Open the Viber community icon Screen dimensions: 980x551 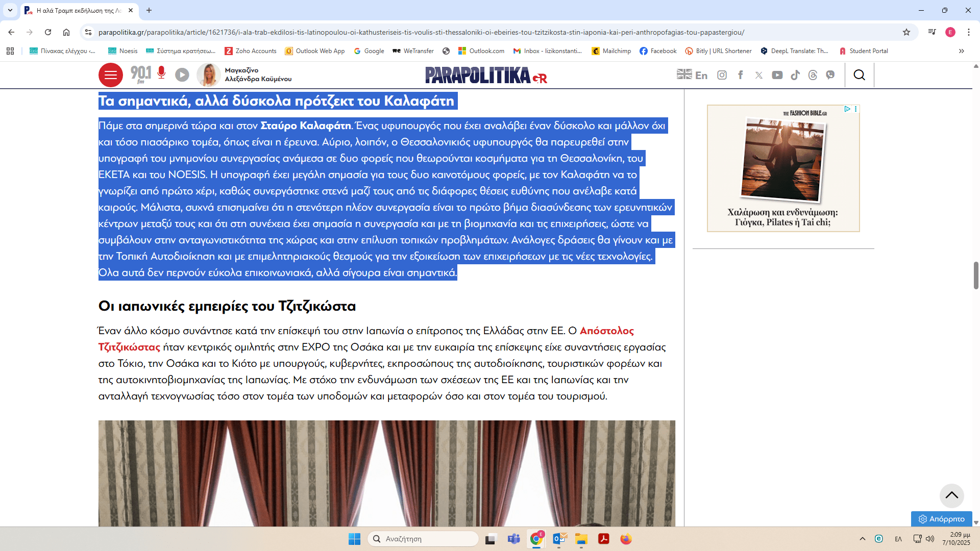pos(830,75)
